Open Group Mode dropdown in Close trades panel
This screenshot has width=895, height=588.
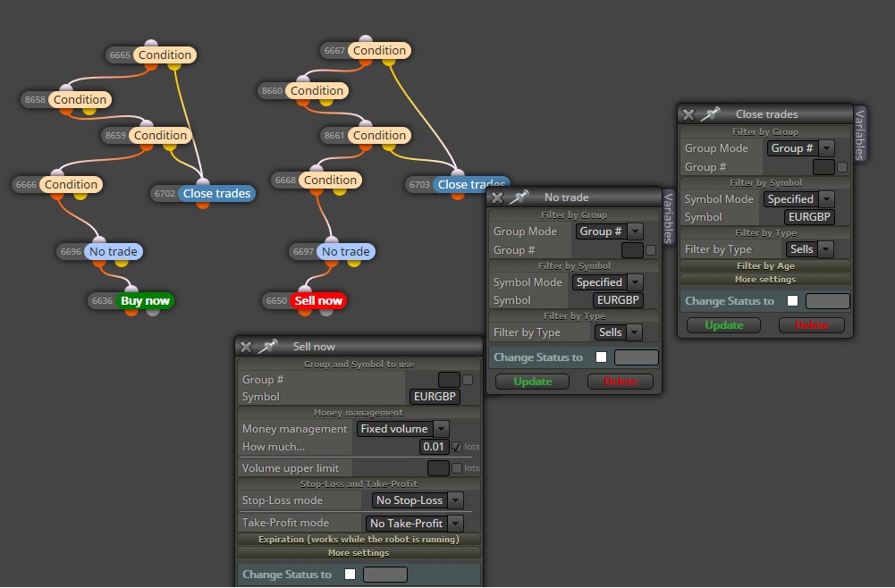click(801, 148)
